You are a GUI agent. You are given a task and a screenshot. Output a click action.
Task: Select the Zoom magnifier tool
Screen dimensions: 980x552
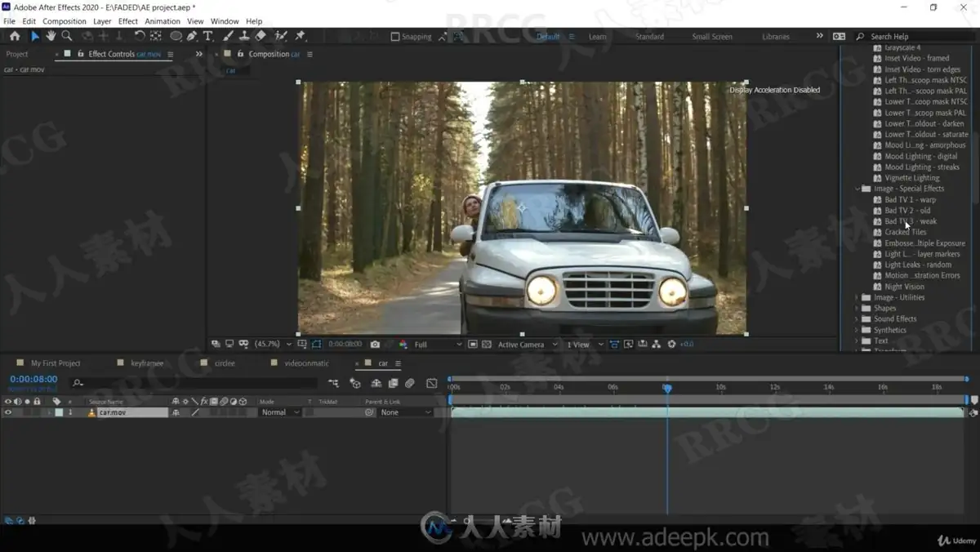(x=67, y=36)
